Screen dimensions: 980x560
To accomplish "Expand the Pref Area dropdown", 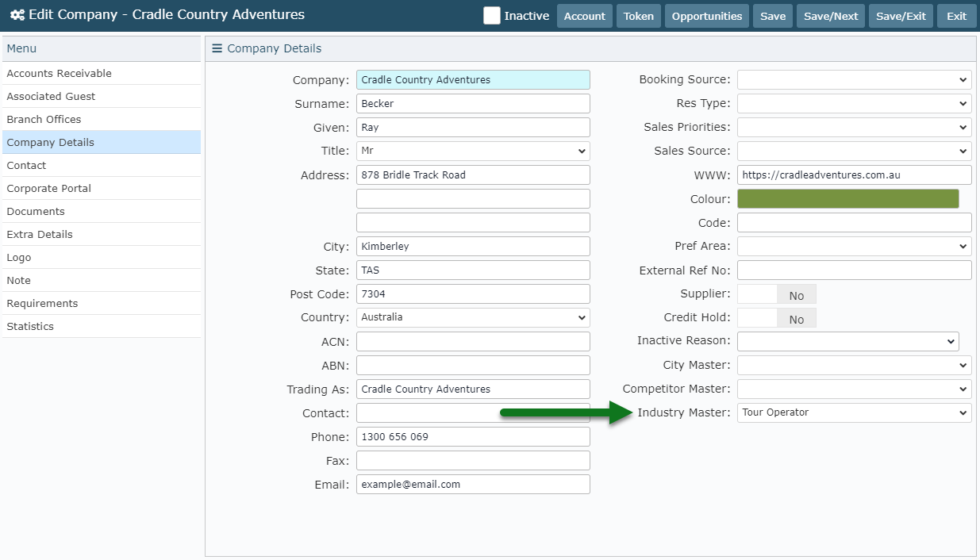I will (855, 246).
